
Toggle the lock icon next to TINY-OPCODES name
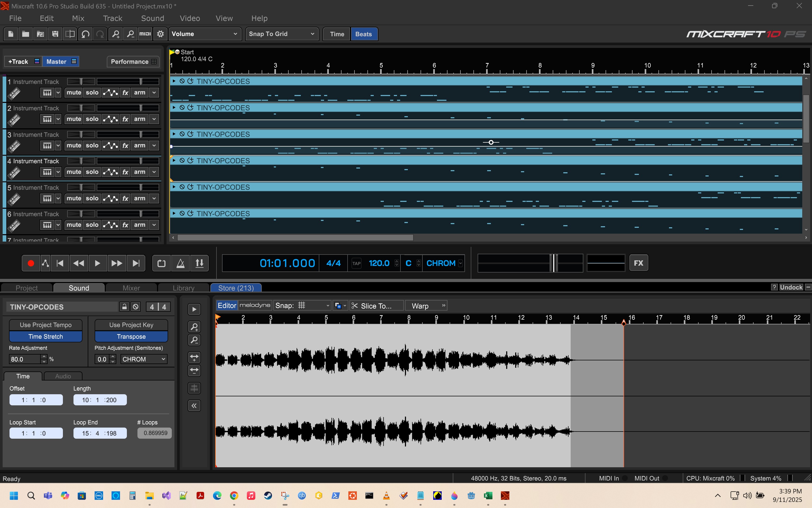click(124, 307)
